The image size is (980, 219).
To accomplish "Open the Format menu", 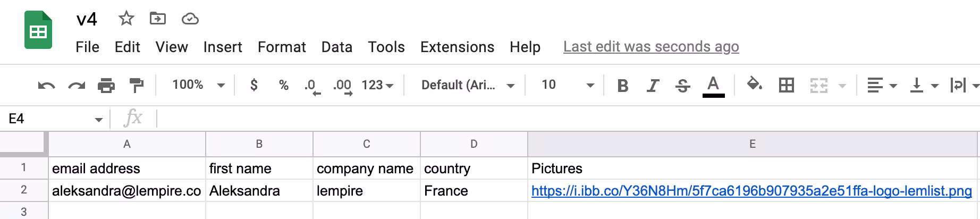I will [x=282, y=47].
